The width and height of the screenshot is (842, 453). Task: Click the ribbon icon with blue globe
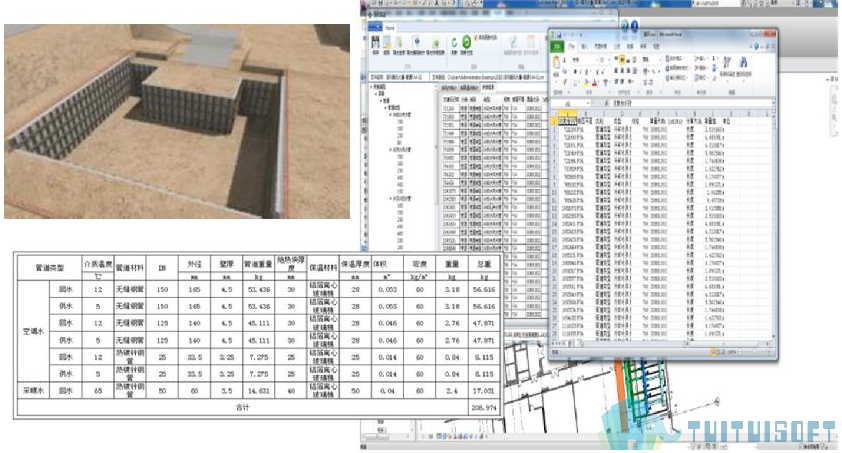click(417, 45)
